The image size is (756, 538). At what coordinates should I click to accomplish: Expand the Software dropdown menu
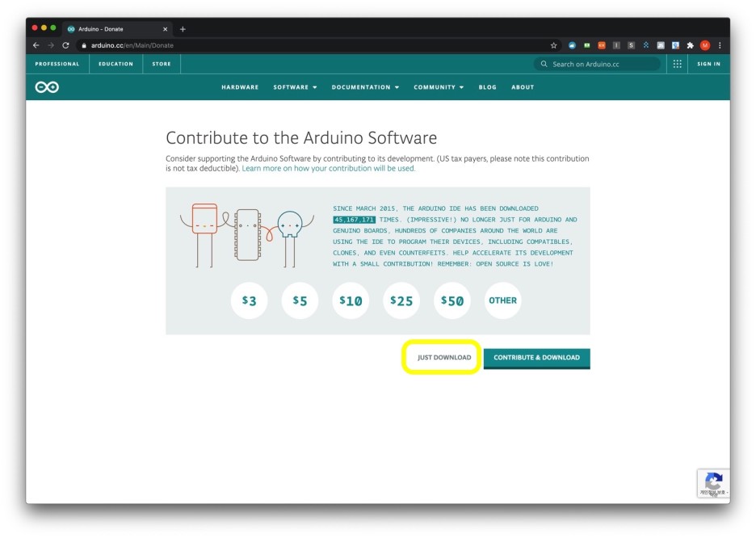click(295, 87)
